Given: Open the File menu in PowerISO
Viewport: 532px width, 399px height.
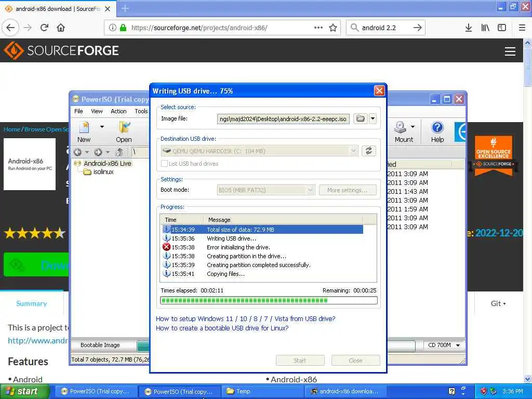Looking at the screenshot, I should pos(78,111).
